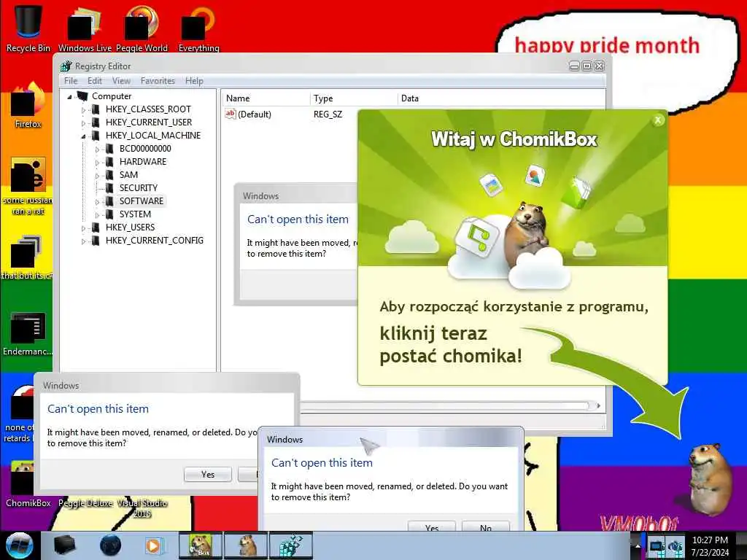Open the Help menu in Registry Editor
The height and width of the screenshot is (560, 747).
194,81
